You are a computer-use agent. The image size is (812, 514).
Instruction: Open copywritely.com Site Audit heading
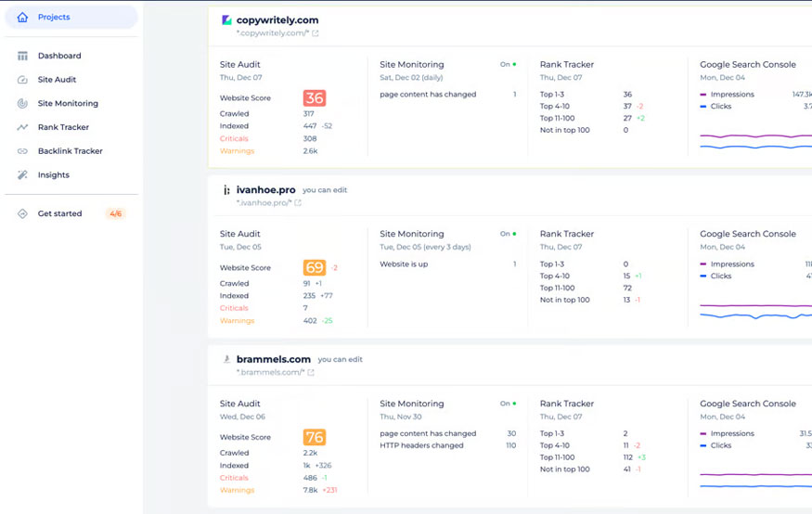tap(239, 65)
